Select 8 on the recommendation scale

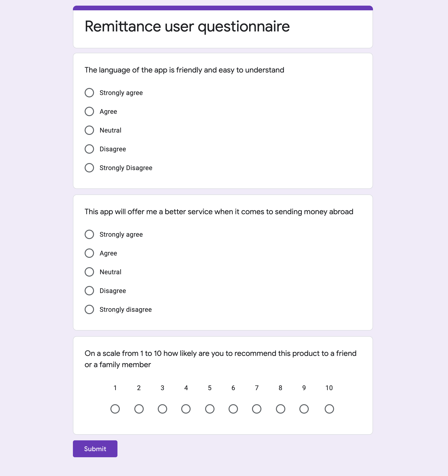coord(280,409)
